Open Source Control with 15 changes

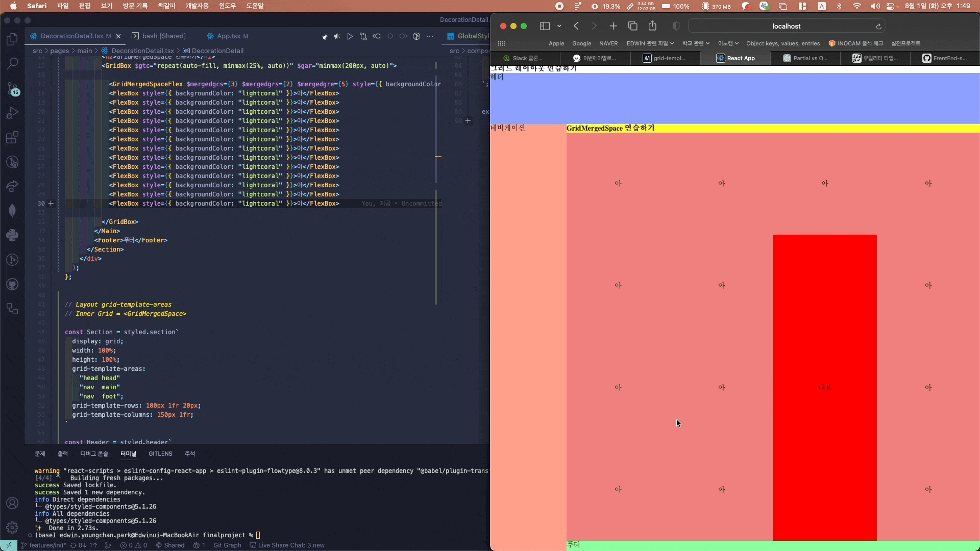point(12,89)
